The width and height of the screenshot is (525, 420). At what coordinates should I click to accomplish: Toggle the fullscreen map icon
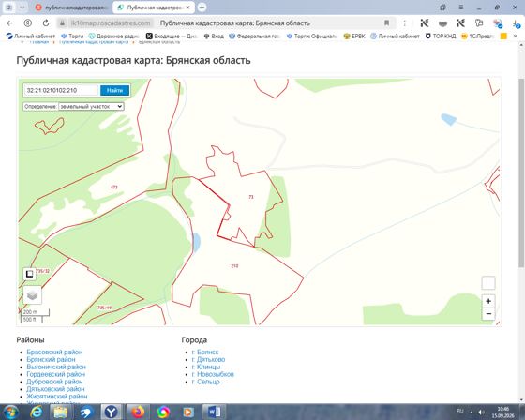pyautogui.click(x=29, y=274)
